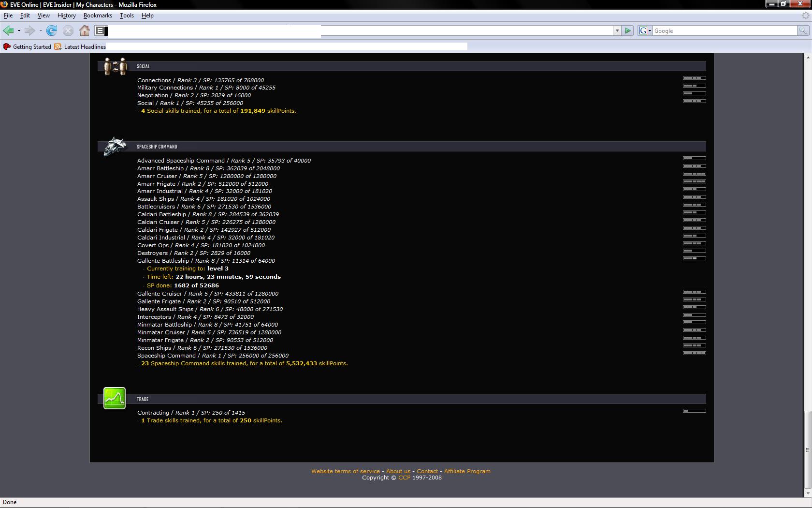
Task: Click the 'Recon Ships' skill row text
Action: [202, 348]
